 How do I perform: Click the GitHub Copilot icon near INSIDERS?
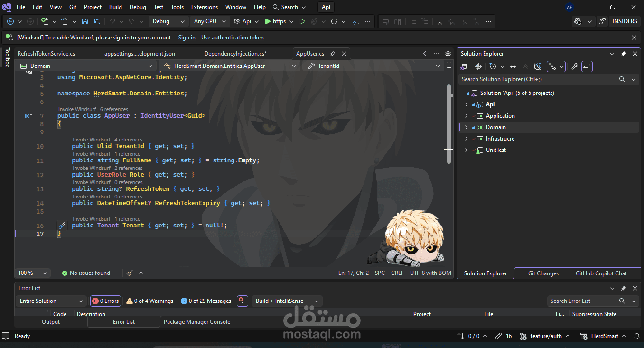(x=578, y=21)
